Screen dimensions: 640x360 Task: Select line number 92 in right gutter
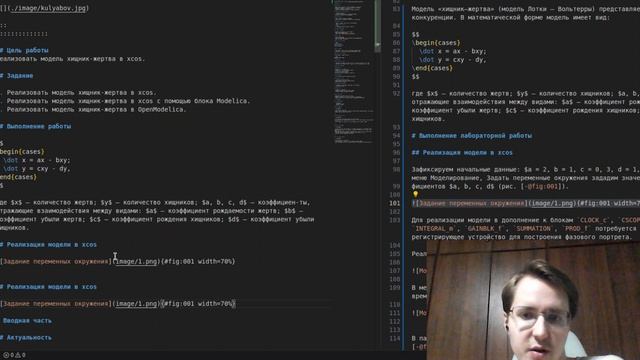click(x=396, y=93)
